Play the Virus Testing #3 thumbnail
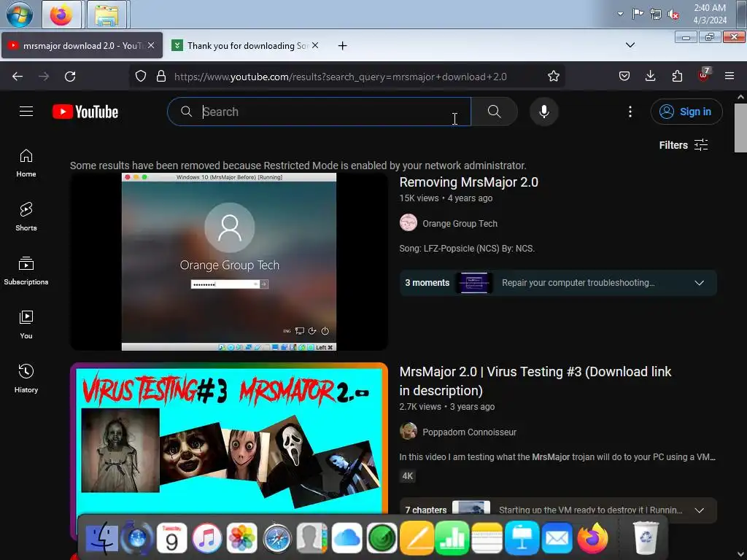This screenshot has height=560, width=747. click(x=229, y=438)
